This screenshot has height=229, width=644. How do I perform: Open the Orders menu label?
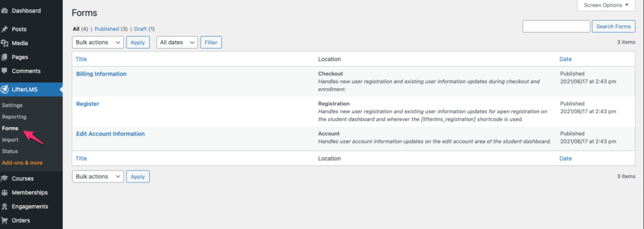tap(21, 220)
